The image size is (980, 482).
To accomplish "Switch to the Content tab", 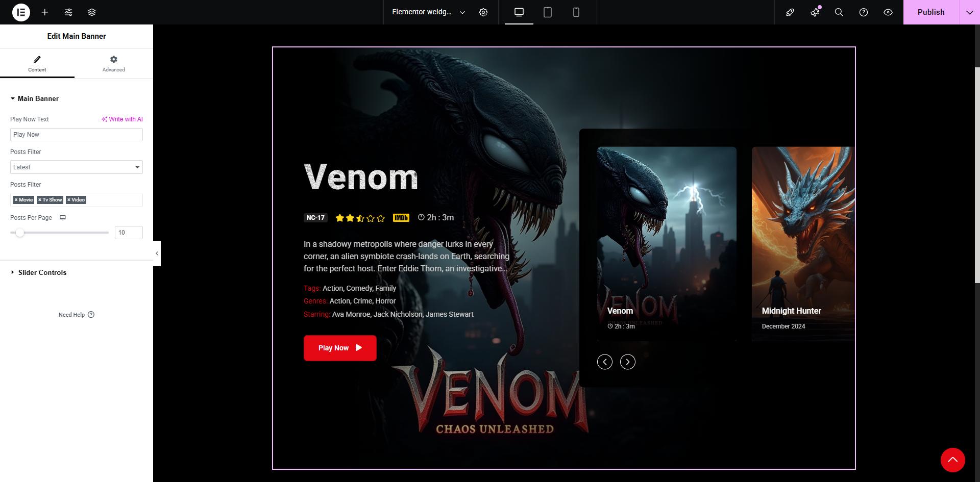I will coord(37,64).
